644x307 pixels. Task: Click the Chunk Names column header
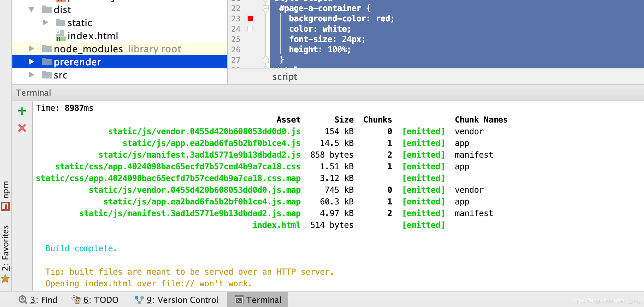point(481,120)
